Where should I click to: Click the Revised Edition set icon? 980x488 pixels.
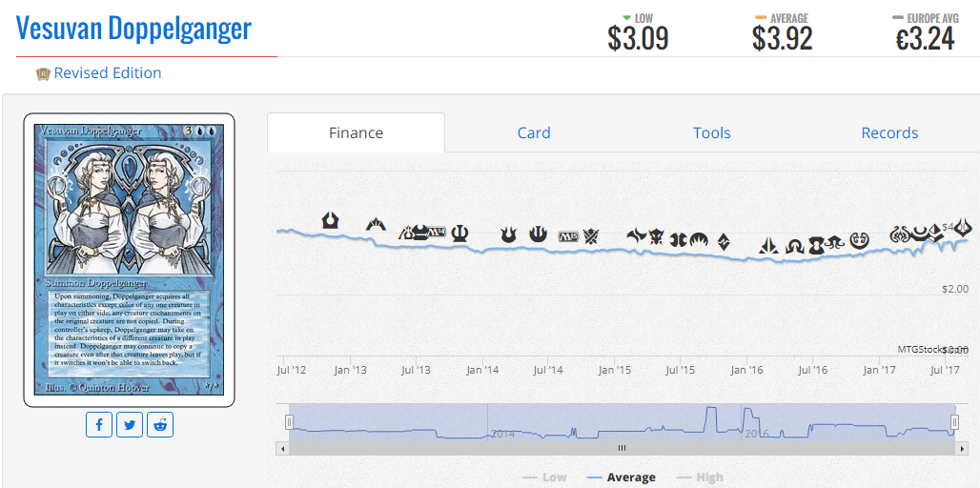click(43, 73)
